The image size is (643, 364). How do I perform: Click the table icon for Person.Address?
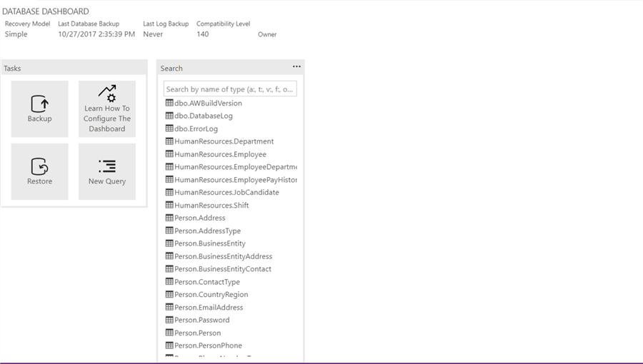169,218
